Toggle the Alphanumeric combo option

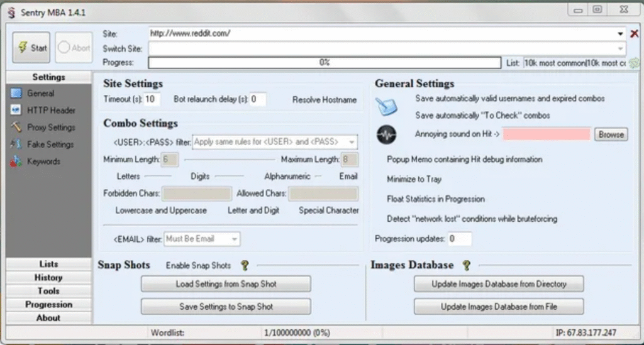click(287, 177)
